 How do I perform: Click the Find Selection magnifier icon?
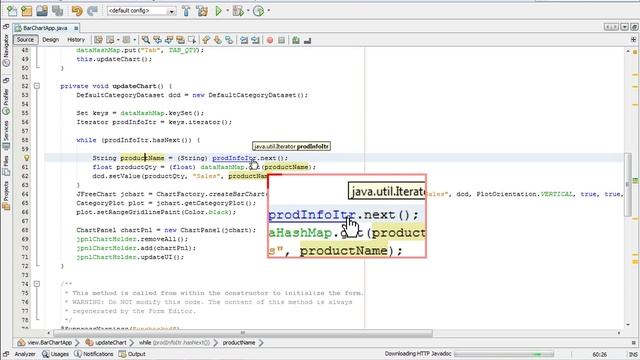pos(146,40)
